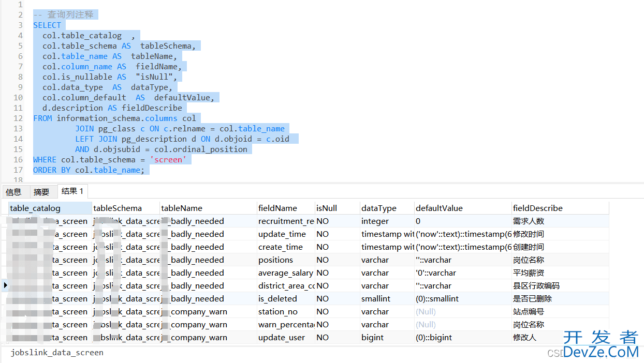Screen dimensions: 644x363
Task: Click timestamp dataType in update_time row
Action: click(x=387, y=234)
